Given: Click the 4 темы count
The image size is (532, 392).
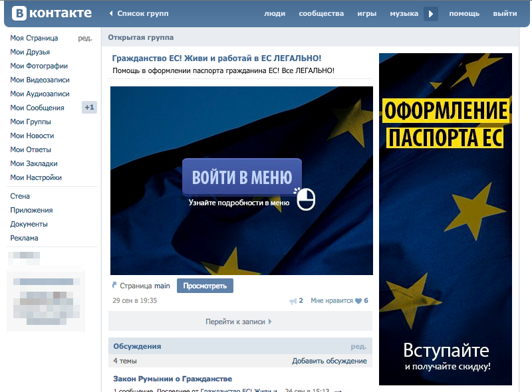Looking at the screenshot, I should click(x=125, y=361).
